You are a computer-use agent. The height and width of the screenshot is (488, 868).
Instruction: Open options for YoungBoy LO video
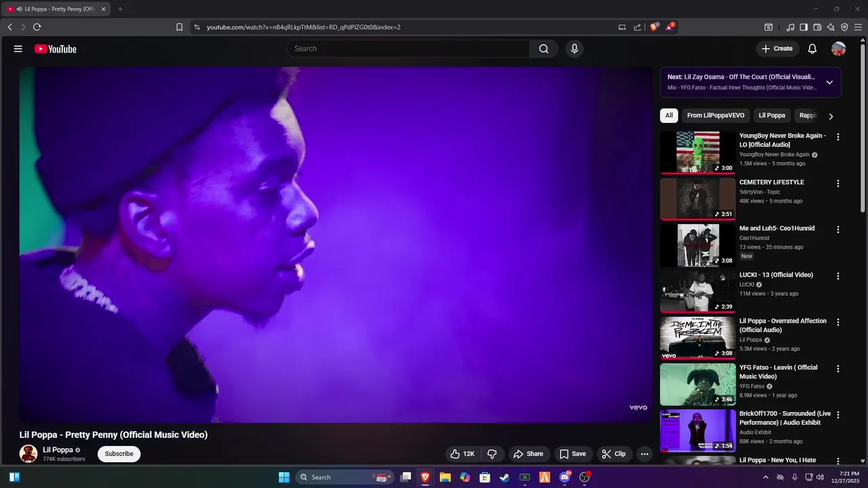838,137
